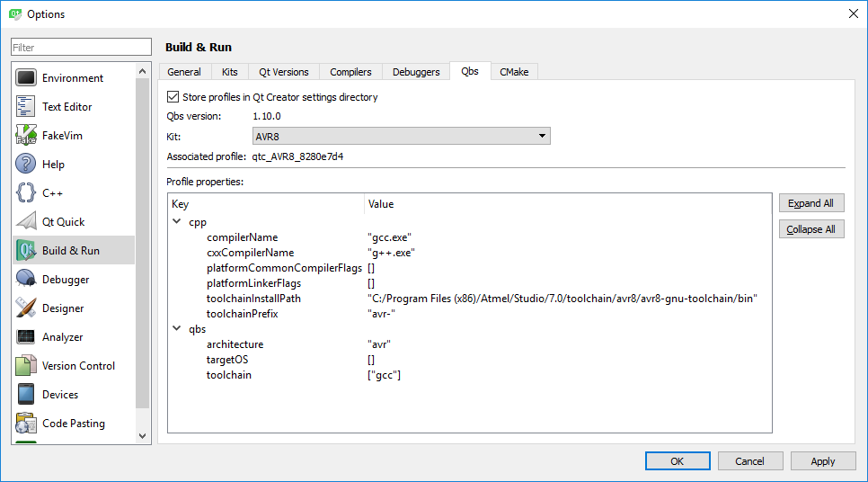868x482 pixels.
Task: Open the Kit dropdown showing AVR8
Action: click(x=401, y=136)
